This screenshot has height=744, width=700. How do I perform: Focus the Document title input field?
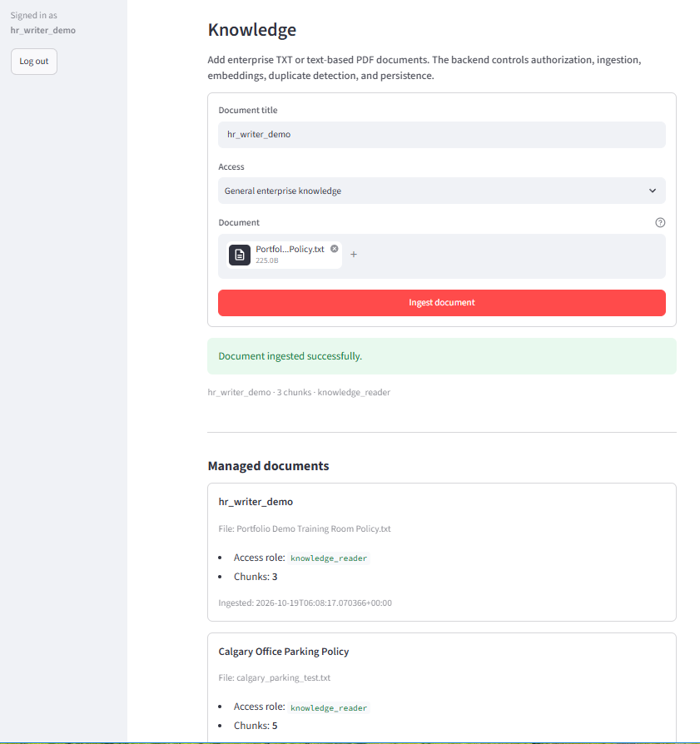[442, 135]
